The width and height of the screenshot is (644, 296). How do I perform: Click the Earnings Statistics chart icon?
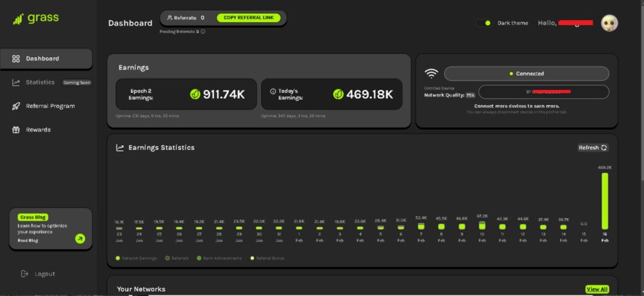120,148
